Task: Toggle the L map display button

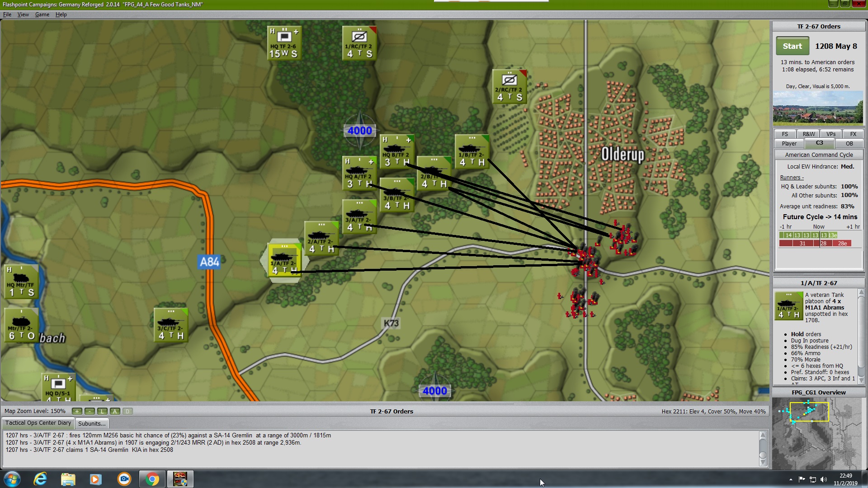Action: [102, 411]
